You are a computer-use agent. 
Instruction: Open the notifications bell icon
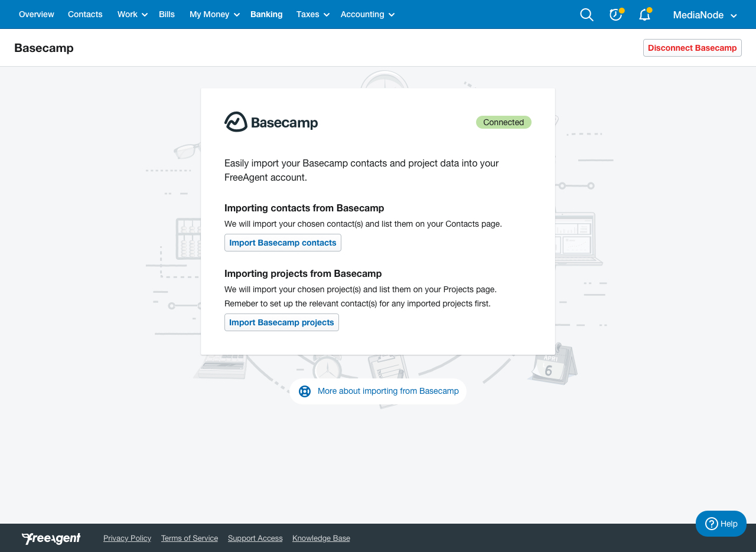click(643, 15)
